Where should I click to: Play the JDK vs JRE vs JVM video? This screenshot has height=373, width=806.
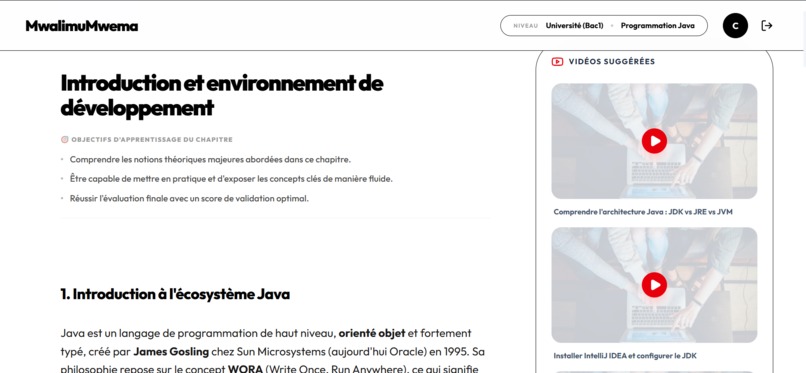654,141
